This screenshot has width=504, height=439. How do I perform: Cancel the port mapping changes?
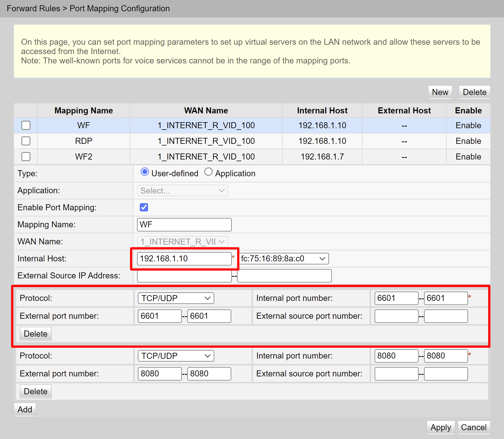474,427
